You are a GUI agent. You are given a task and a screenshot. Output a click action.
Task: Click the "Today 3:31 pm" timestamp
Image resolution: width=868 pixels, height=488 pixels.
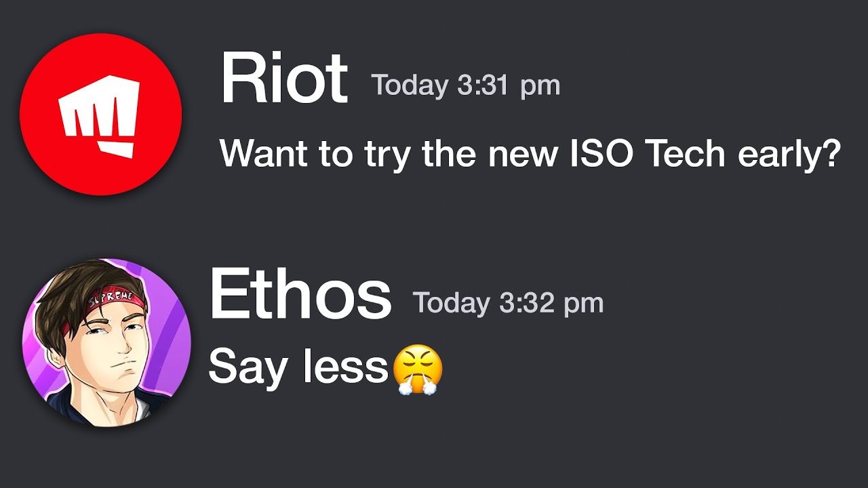coord(465,86)
